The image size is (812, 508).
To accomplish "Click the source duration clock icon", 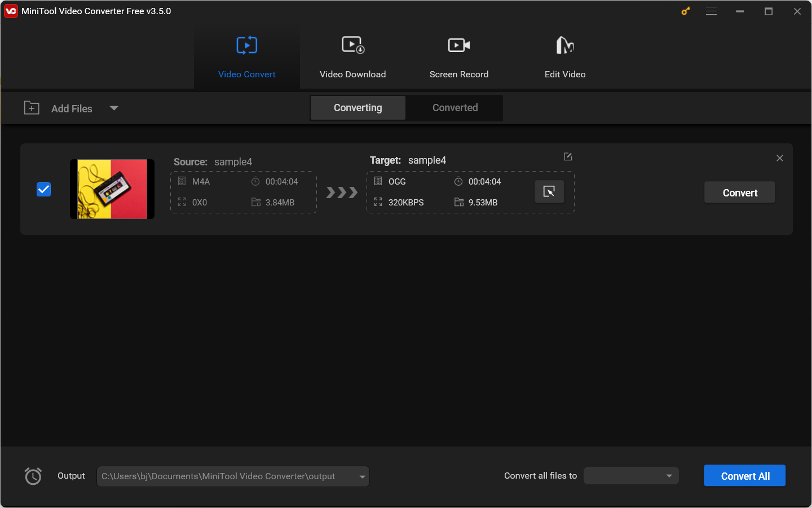I will pos(255,181).
